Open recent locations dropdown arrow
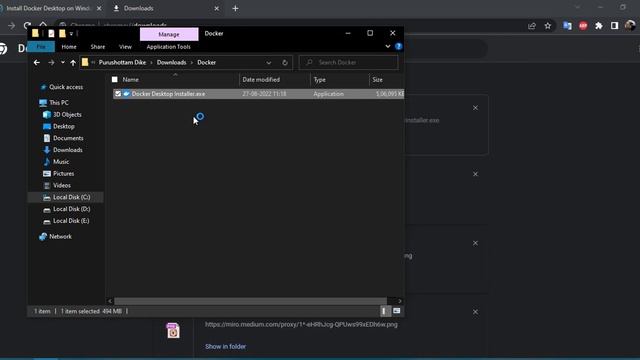Screen dimensions: 640x360 point(62,62)
